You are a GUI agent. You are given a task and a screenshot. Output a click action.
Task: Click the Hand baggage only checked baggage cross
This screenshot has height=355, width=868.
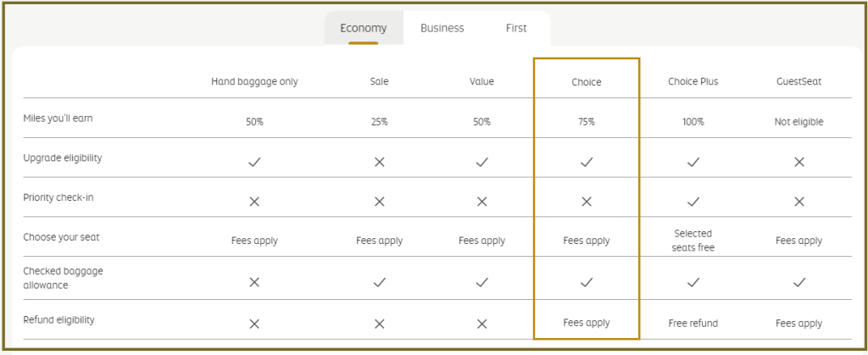click(x=254, y=282)
